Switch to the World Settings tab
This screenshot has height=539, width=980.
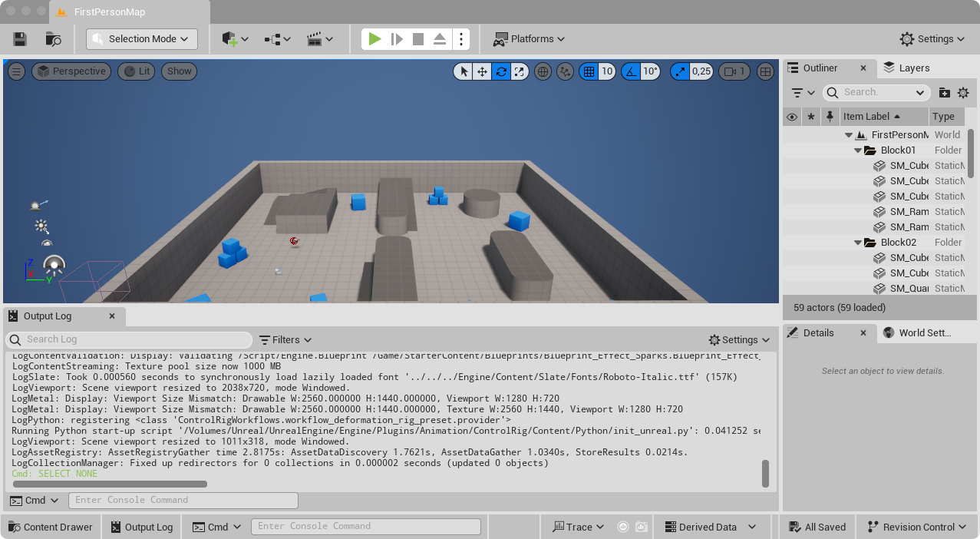pyautogui.click(x=917, y=332)
